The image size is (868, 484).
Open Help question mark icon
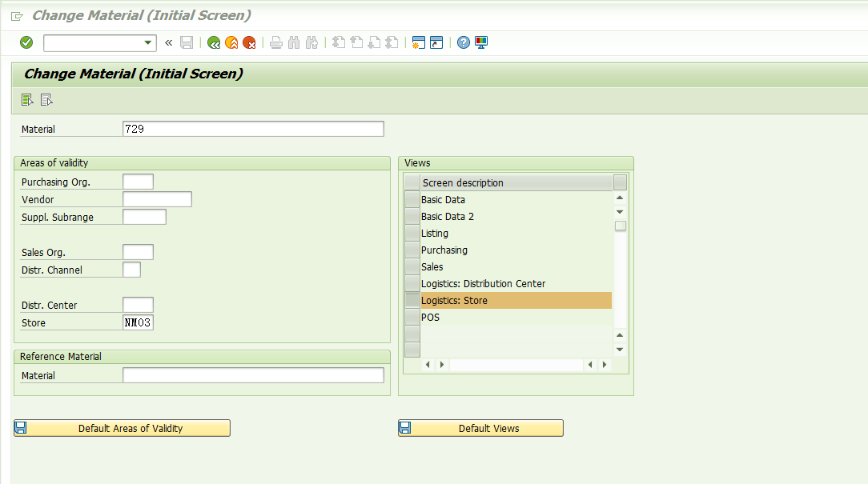click(x=464, y=42)
